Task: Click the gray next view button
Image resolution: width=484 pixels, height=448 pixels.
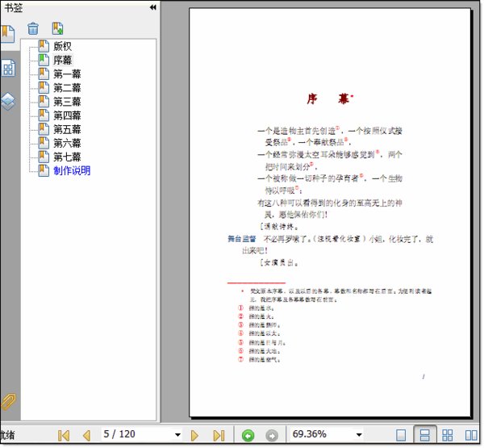Action: pos(272,436)
